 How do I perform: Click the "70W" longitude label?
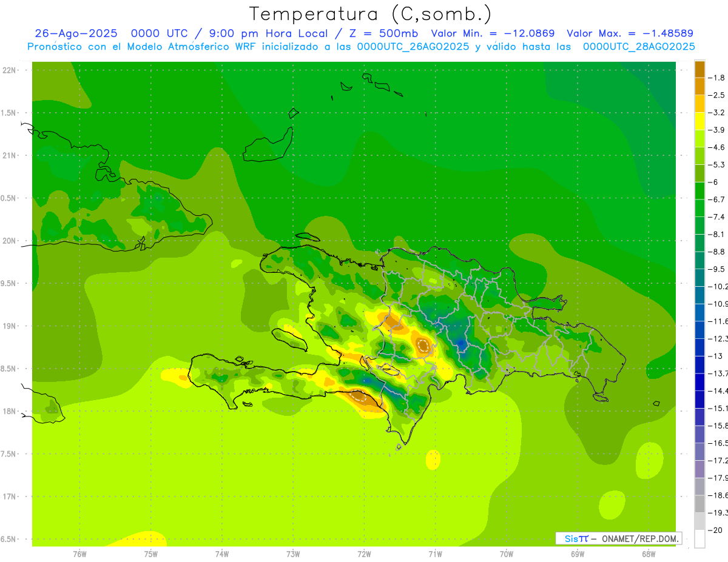(507, 554)
